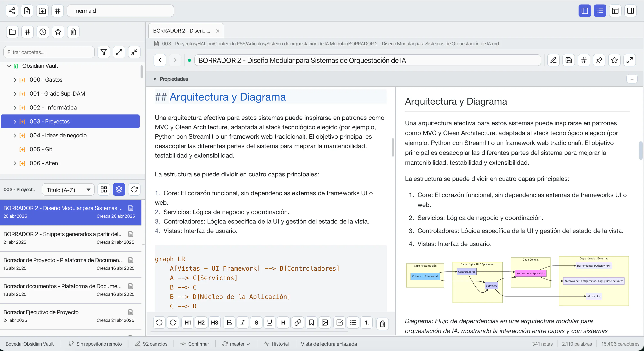
Task: Expand the 006 - Alten folder
Action: 15,163
